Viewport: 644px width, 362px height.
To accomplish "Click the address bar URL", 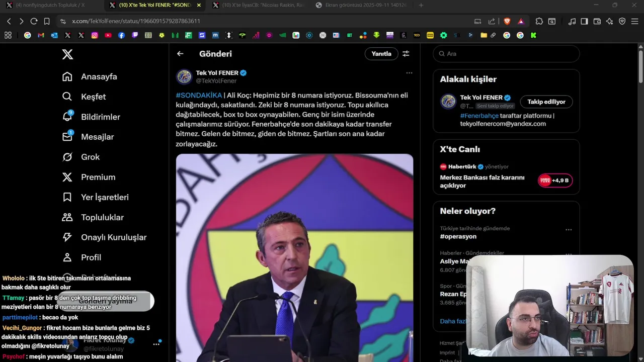I will click(136, 21).
